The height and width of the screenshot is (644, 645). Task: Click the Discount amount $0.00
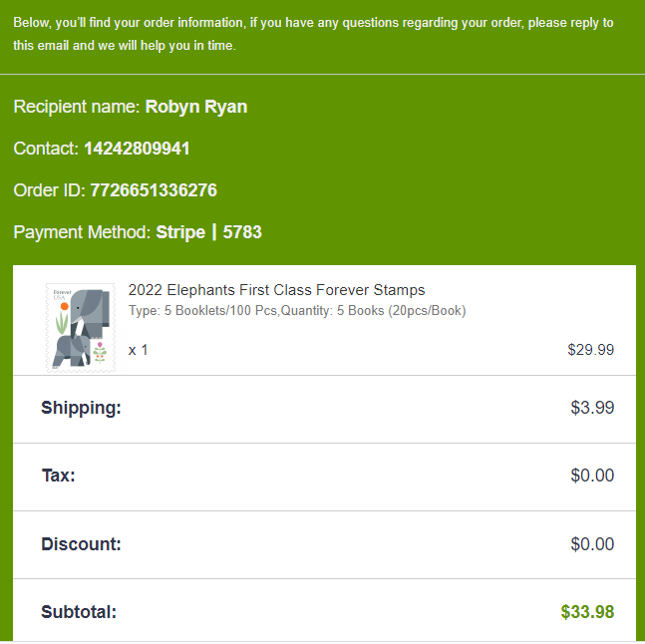(x=592, y=544)
